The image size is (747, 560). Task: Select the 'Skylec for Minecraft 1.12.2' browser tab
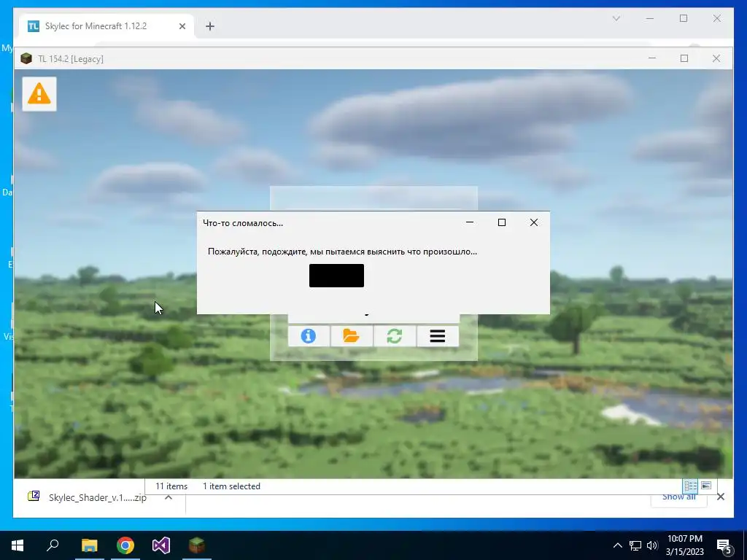[x=107, y=26]
